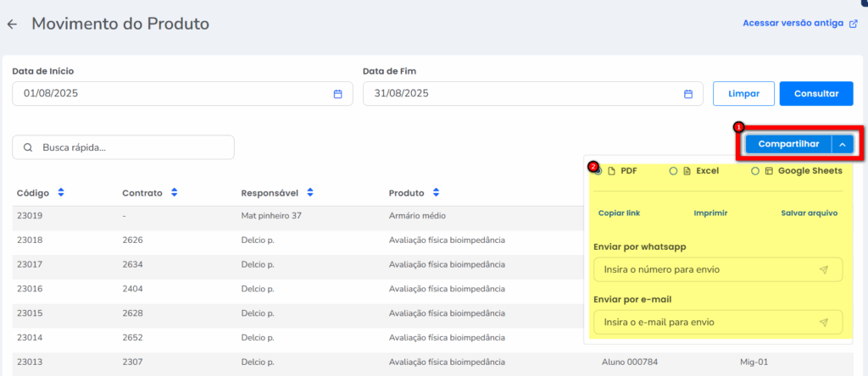
Task: Sort the table by the Contrato arrows
Action: (x=174, y=193)
